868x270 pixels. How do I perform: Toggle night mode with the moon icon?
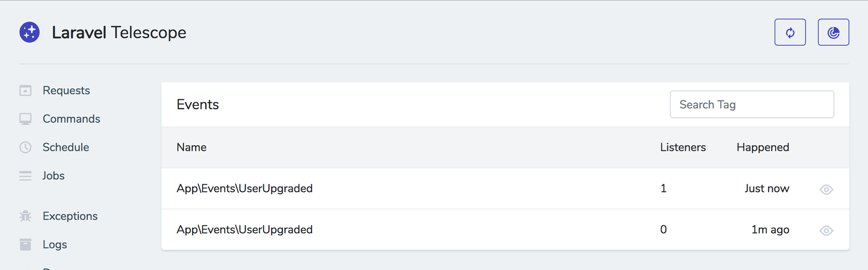[833, 33]
